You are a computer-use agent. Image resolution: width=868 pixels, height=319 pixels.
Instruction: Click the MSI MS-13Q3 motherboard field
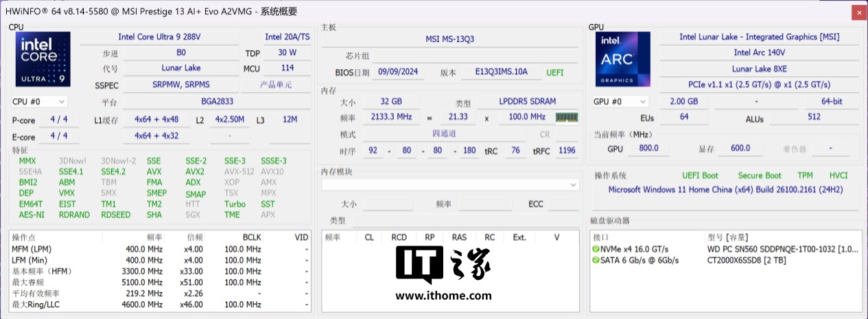click(449, 39)
